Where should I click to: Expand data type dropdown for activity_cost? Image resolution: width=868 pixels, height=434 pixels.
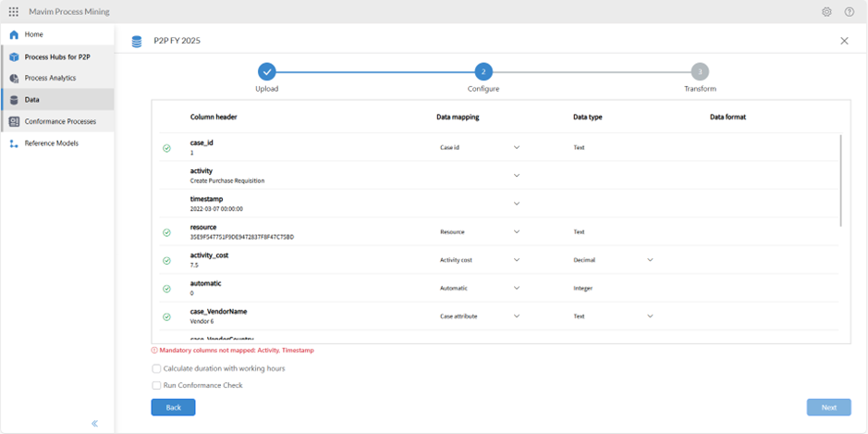click(650, 260)
